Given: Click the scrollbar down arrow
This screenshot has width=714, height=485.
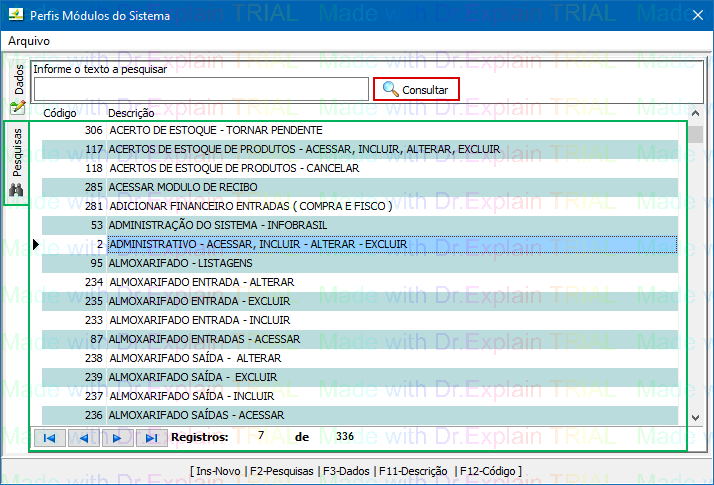Looking at the screenshot, I should click(x=695, y=417).
